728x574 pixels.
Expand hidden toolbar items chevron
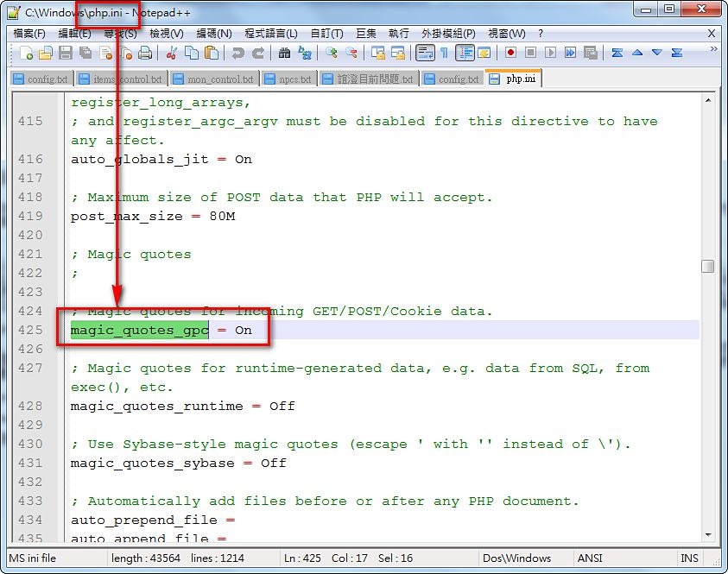[713, 48]
